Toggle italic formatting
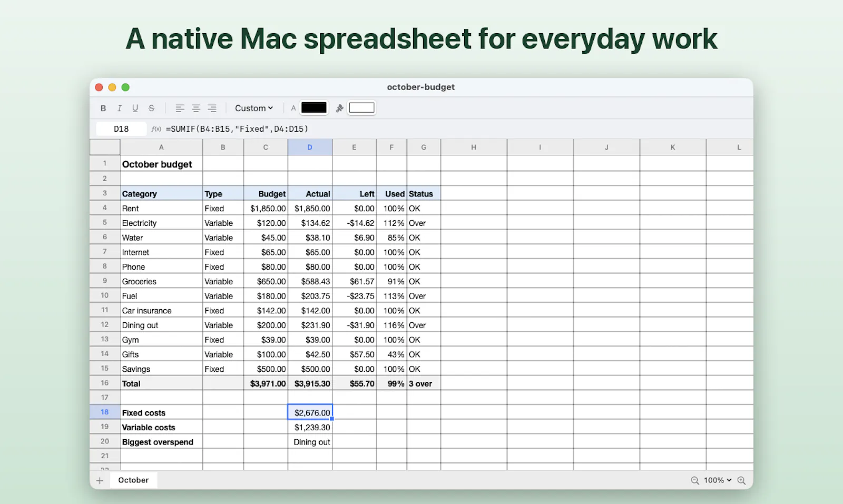This screenshot has height=504, width=843. [119, 108]
